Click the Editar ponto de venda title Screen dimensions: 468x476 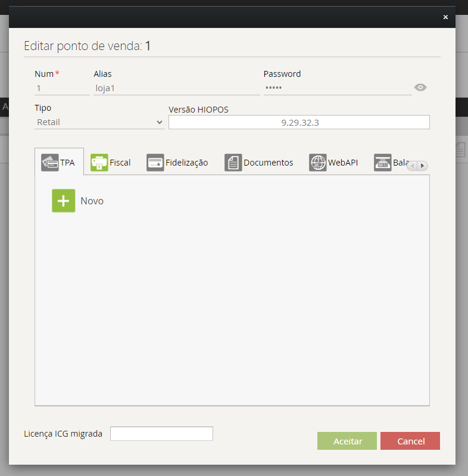pyautogui.click(x=87, y=46)
